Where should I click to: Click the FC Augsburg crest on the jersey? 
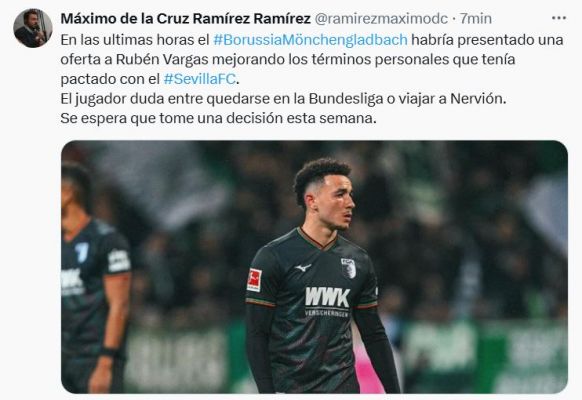348,268
